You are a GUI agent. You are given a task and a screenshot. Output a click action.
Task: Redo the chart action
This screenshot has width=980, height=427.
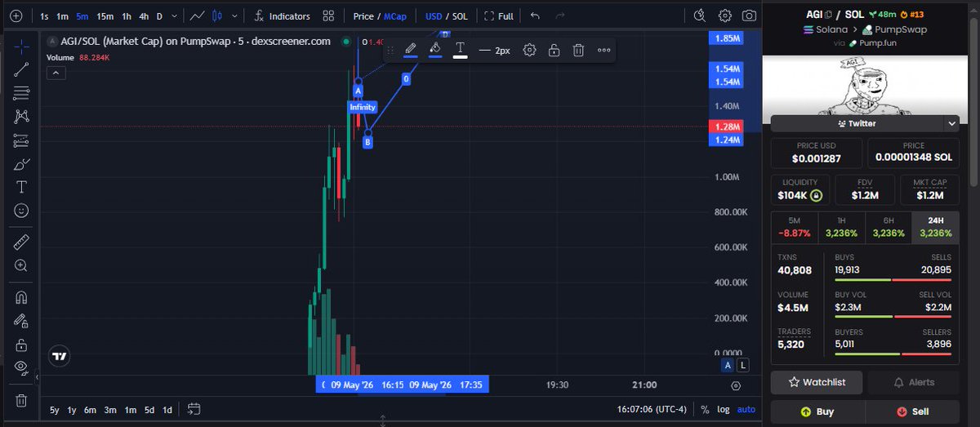coord(560,16)
